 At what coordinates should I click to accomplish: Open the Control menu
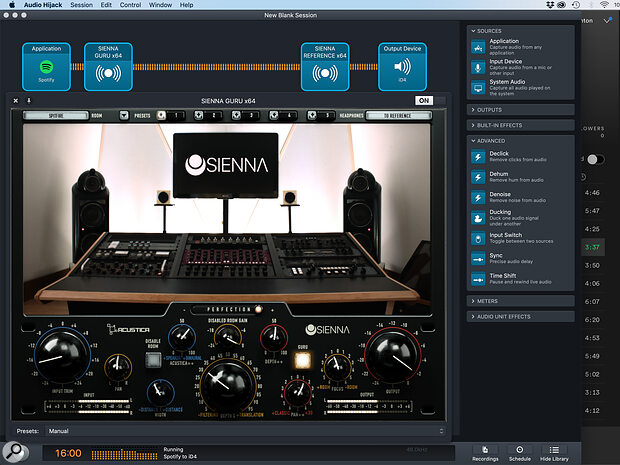(130, 5)
